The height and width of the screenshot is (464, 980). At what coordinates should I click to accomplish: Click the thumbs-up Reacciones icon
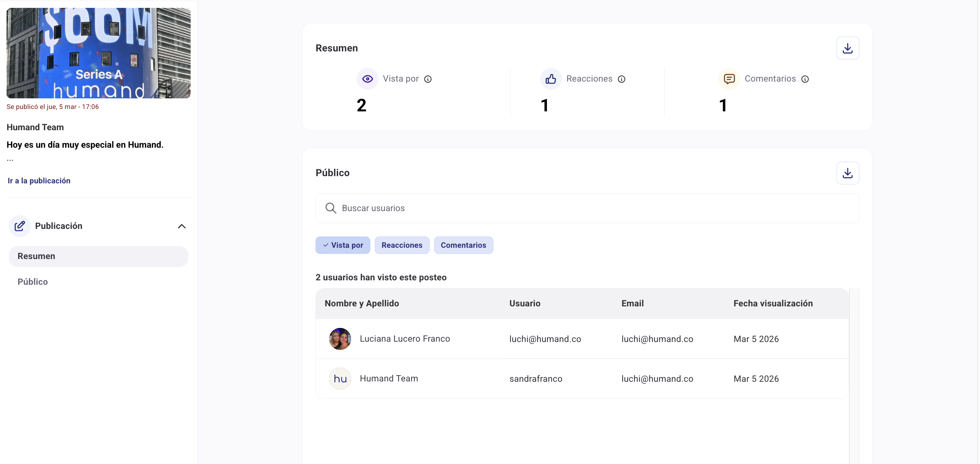pyautogui.click(x=550, y=79)
